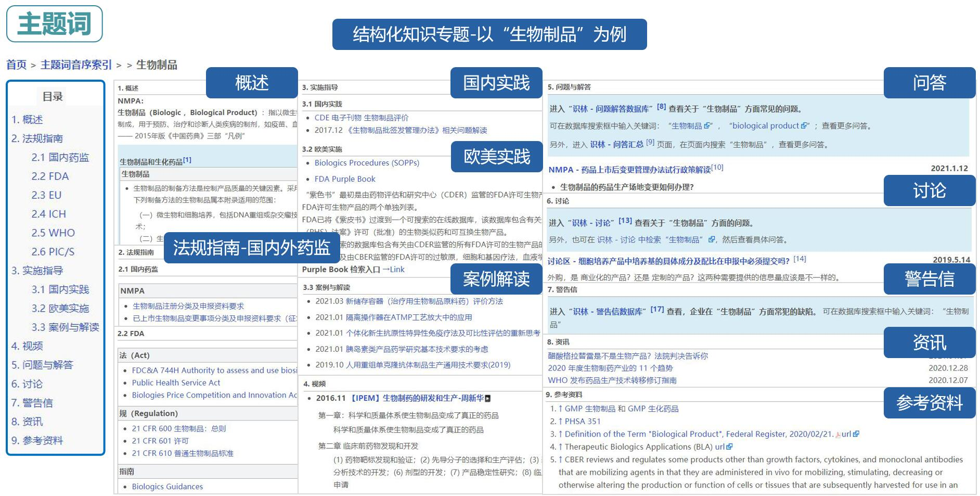
Task: Go to 1. 概述 in the contents
Action: tap(27, 120)
